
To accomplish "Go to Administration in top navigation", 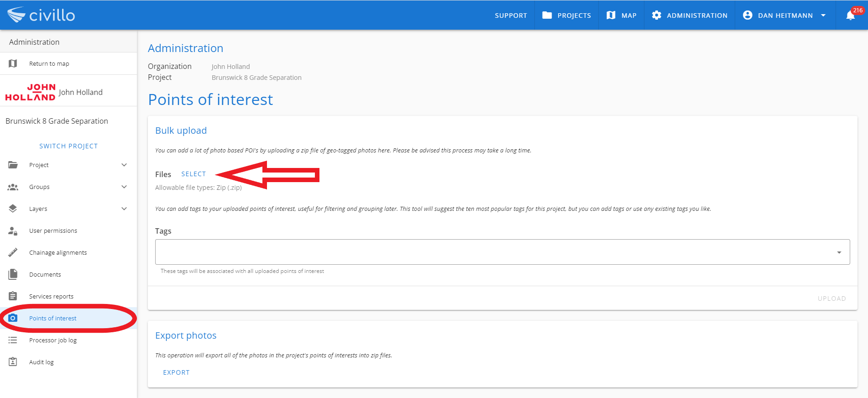I will pyautogui.click(x=689, y=16).
